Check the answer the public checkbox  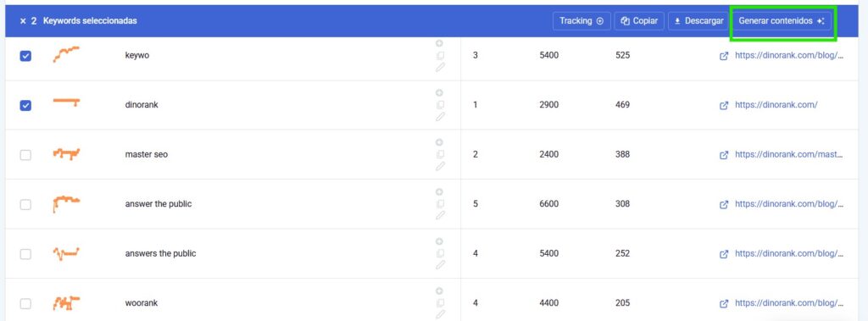coord(25,204)
